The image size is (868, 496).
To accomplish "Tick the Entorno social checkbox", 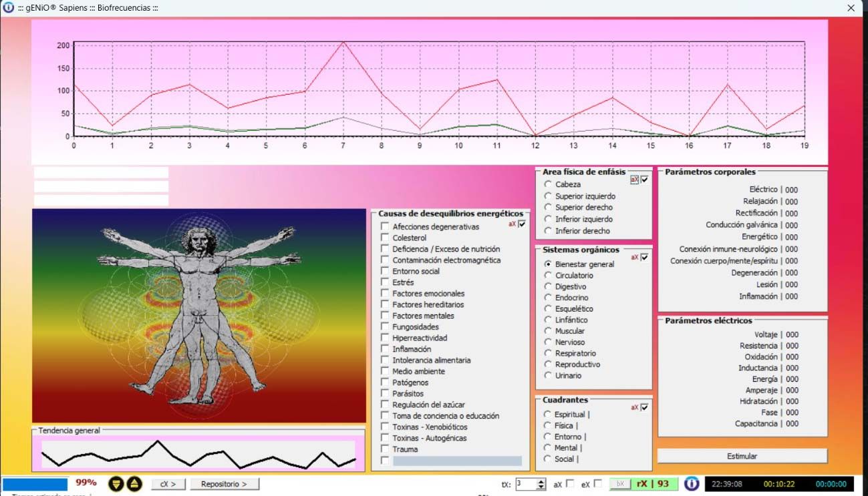I will [386, 271].
